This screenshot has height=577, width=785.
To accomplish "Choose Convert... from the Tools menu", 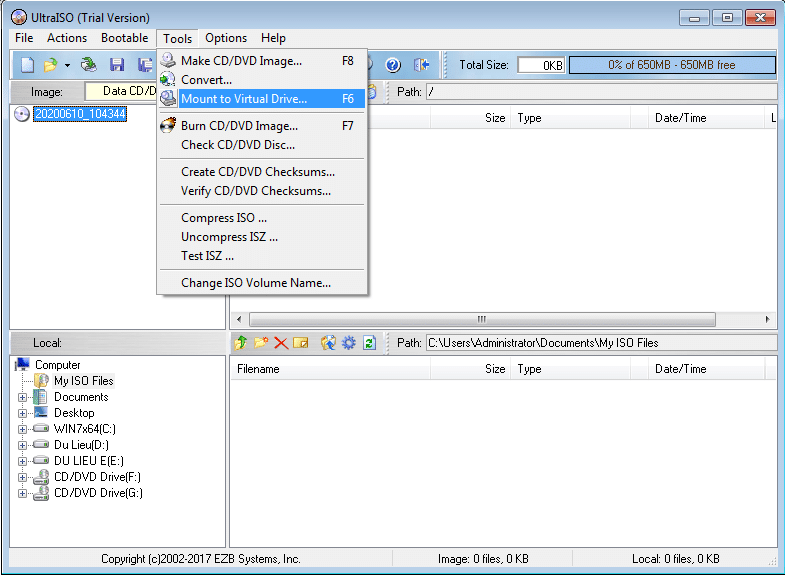I will 262,80.
